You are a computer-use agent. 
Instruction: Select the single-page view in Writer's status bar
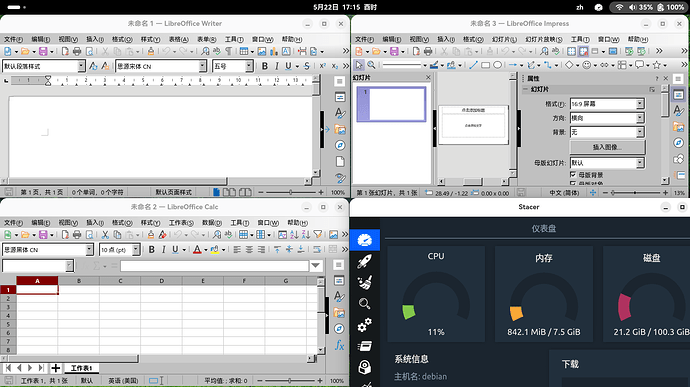[216, 192]
